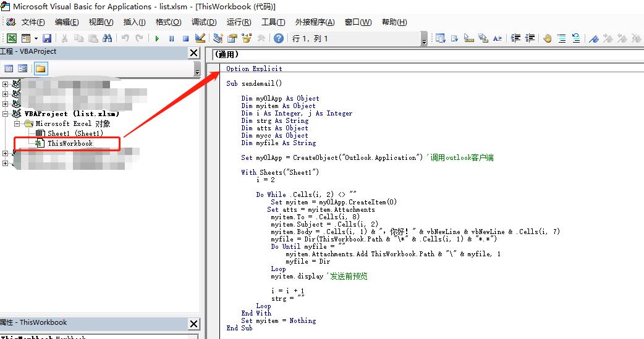644x339 pixels.
Task: Close the 工程 - VBAProject panel
Action: 194,53
